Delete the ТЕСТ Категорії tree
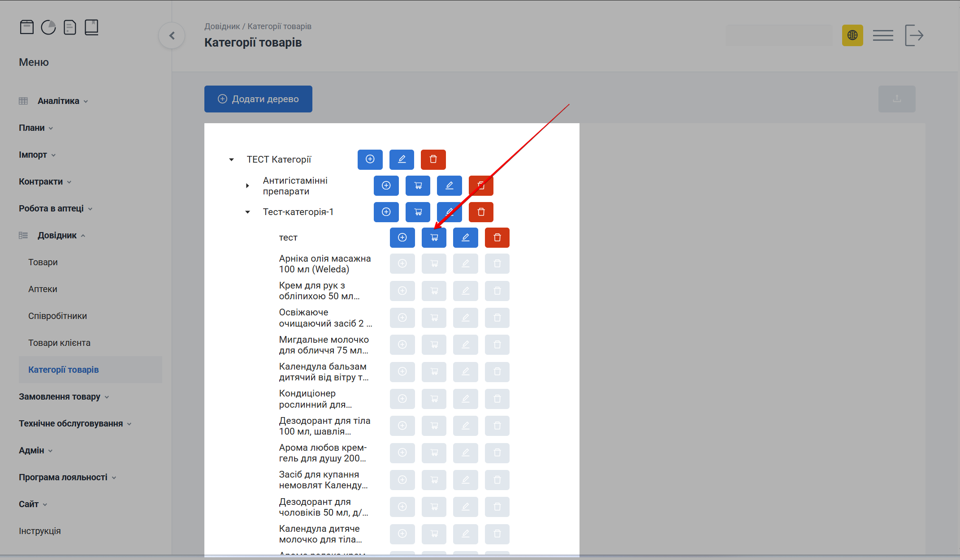Screen dimensions: 960x560 click(x=433, y=159)
